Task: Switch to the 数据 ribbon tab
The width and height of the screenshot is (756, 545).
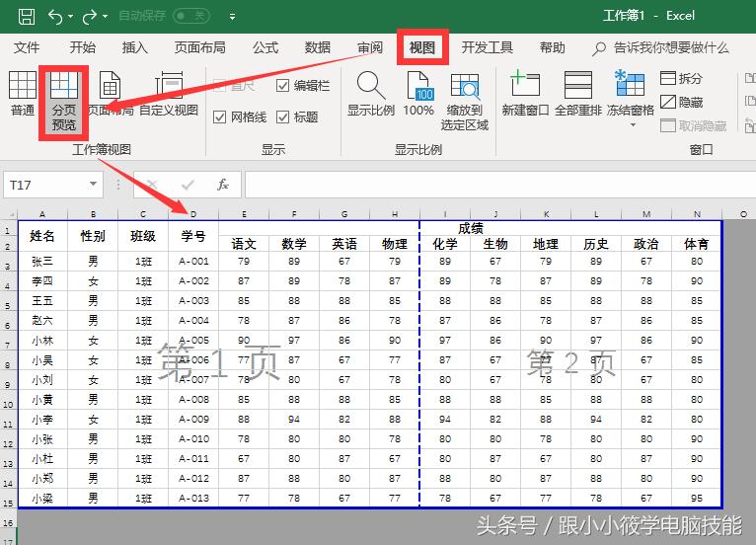Action: (x=317, y=47)
